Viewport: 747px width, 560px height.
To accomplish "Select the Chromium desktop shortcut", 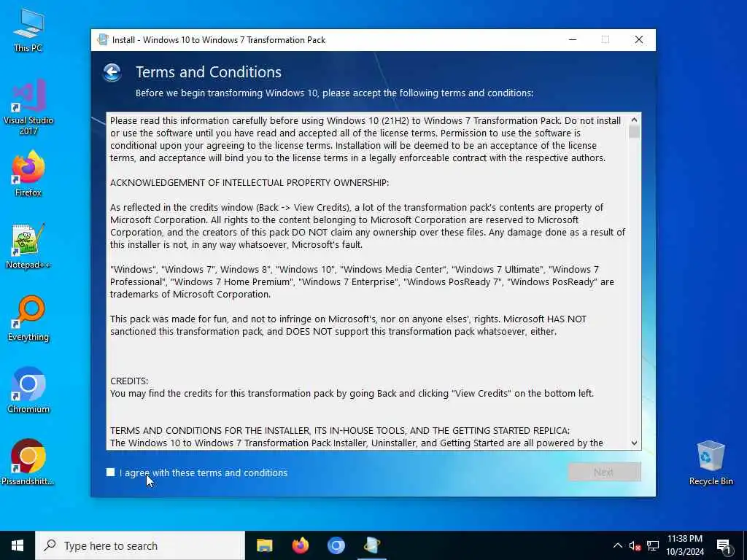I will click(28, 391).
